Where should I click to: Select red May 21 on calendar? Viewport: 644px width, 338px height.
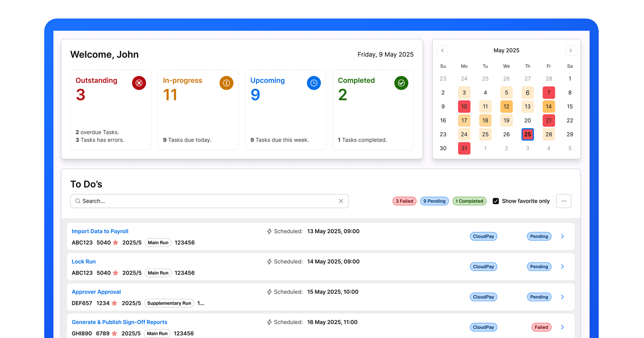pos(549,120)
